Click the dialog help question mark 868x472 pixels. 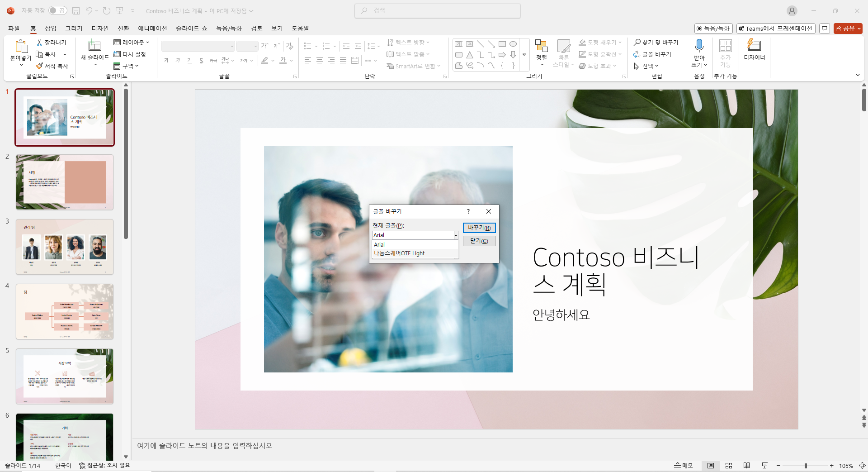(x=468, y=211)
